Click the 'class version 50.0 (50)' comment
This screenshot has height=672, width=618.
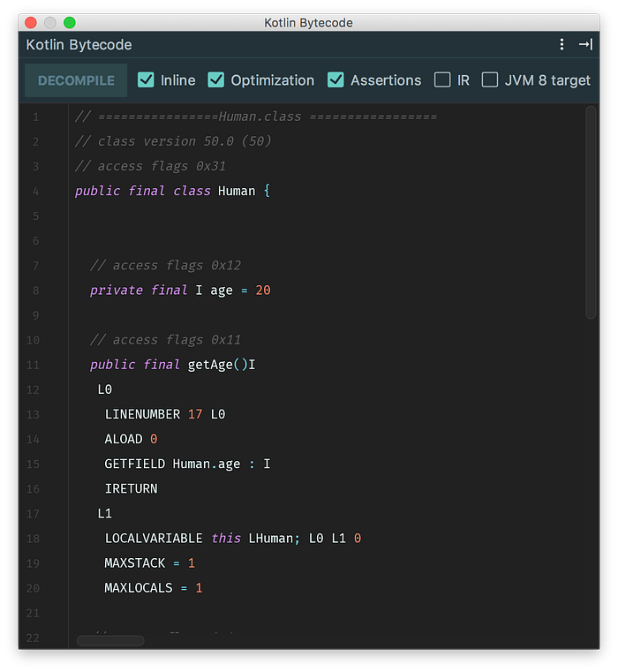pos(173,141)
